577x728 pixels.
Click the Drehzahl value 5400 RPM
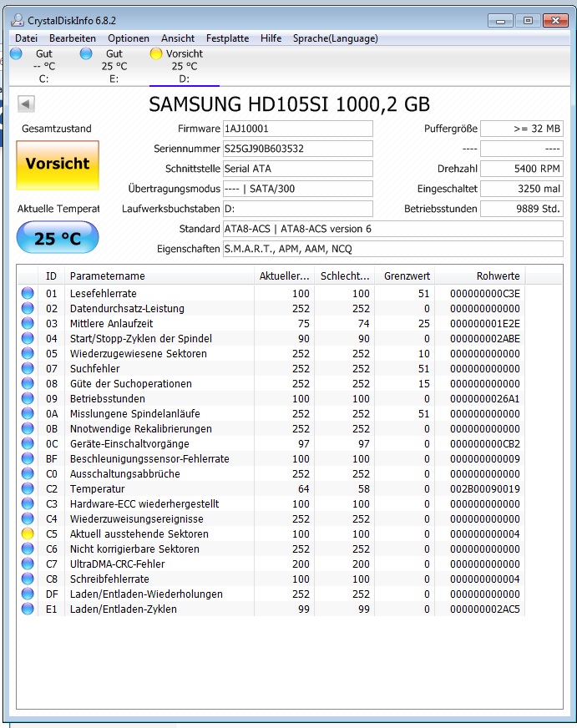tap(522, 169)
